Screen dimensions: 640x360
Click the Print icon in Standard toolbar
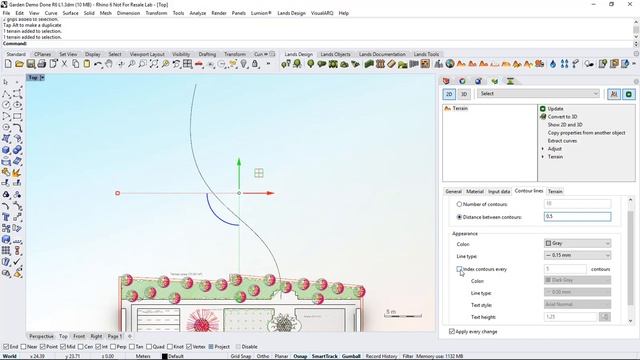tap(42, 64)
